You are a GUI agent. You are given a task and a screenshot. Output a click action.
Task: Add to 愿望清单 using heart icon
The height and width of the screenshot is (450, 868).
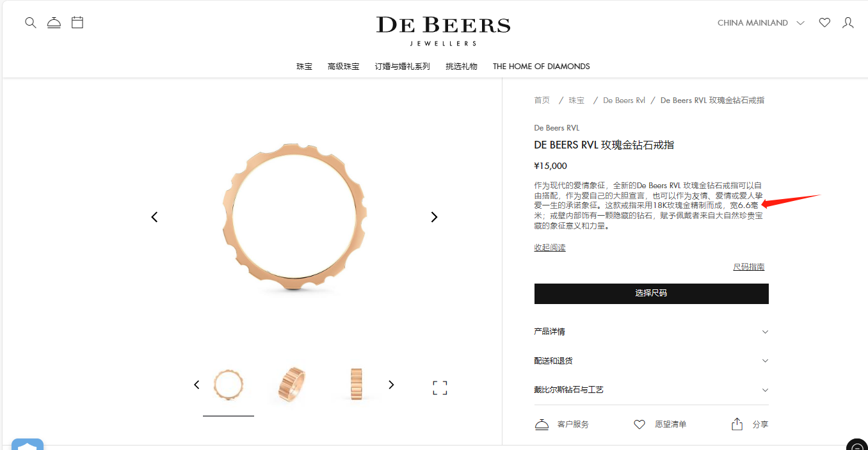[x=639, y=424]
